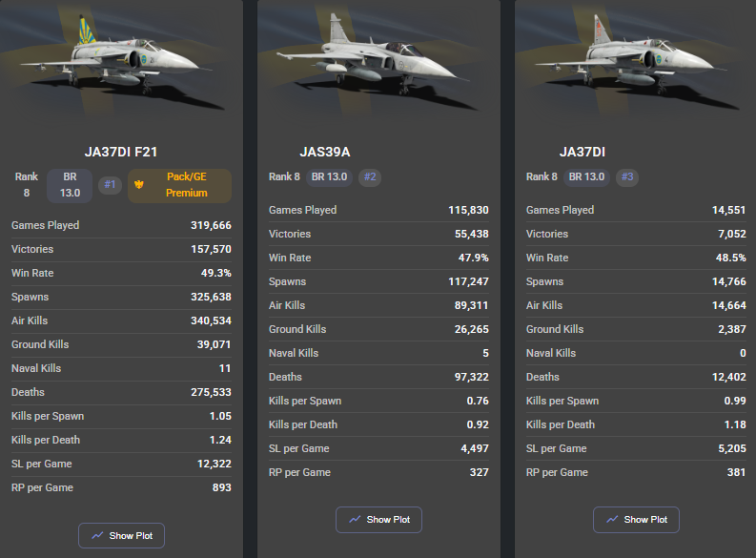Click BR 13.0 tag in the third card
The image size is (756, 558).
(x=586, y=176)
